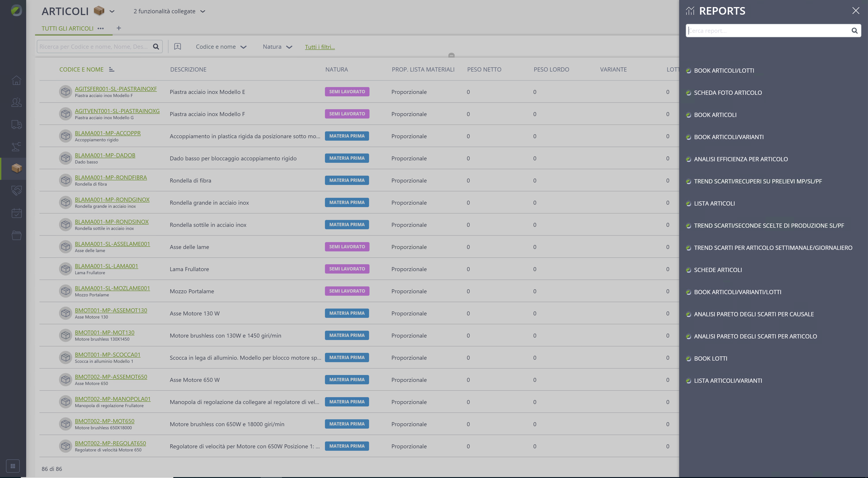Open article BLAMA001-MP-DADOB link

pos(105,155)
